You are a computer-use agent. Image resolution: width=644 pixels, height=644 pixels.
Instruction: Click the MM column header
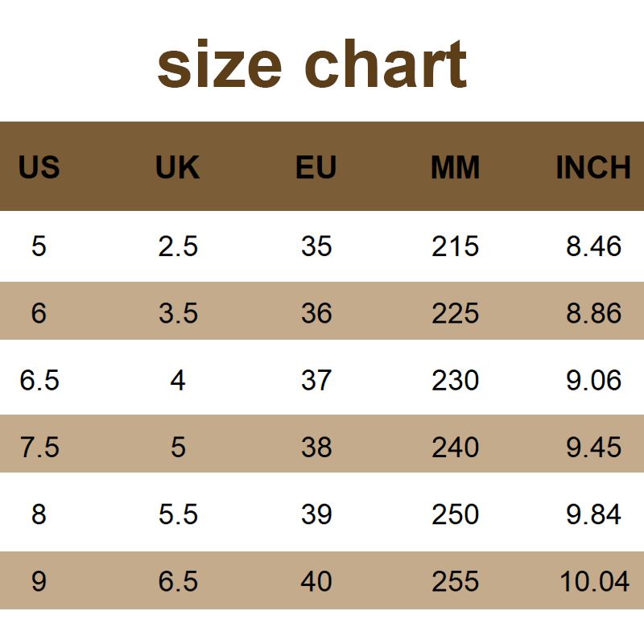coord(455,167)
